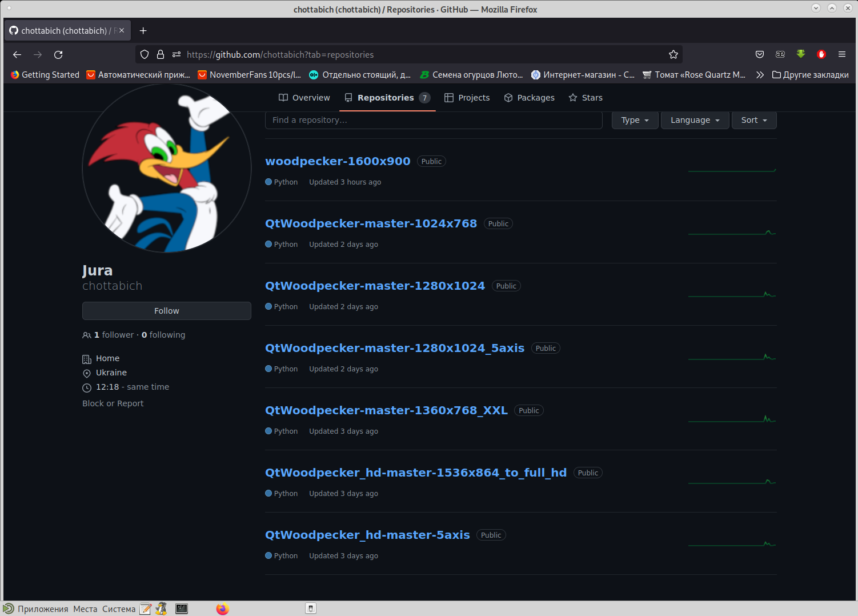This screenshot has width=858, height=616.
Task: Go back with browser back arrow
Action: (x=17, y=55)
